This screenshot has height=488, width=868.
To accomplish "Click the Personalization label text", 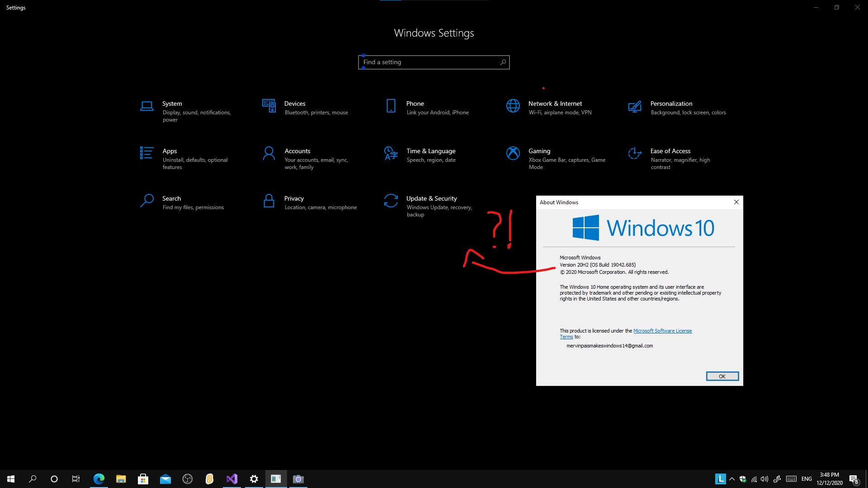I will (x=671, y=103).
